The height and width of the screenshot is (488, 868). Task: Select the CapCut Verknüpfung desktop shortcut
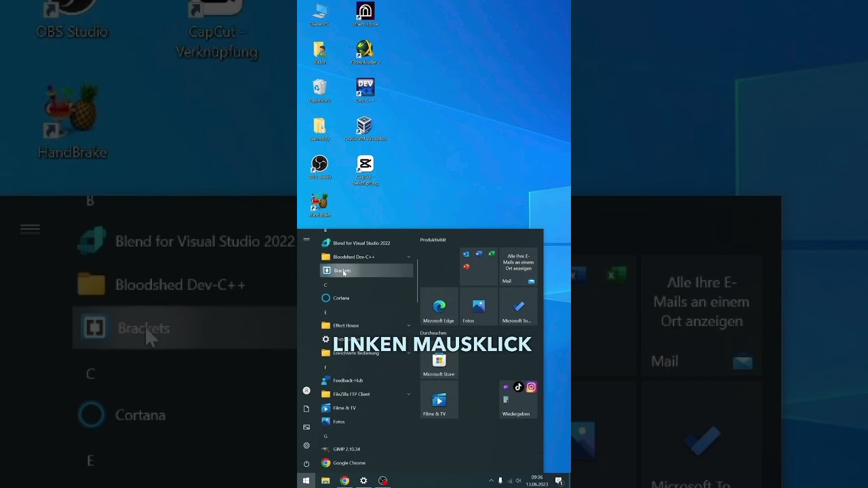click(365, 170)
